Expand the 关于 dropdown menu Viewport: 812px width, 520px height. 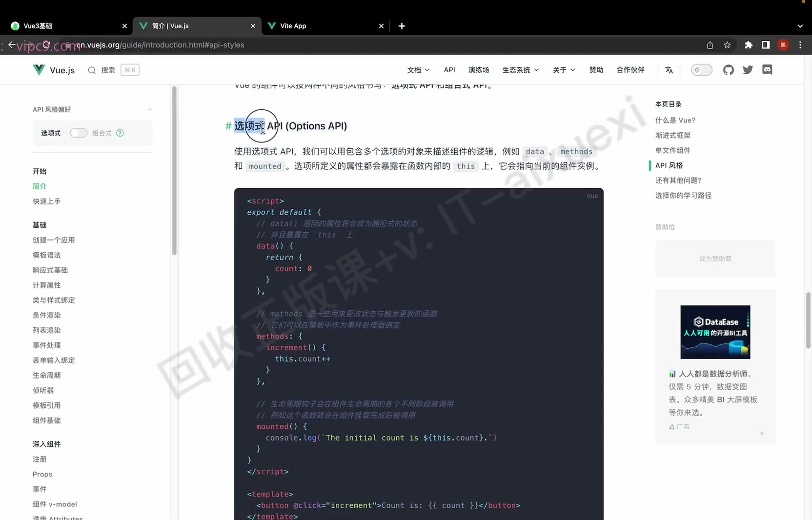point(564,70)
